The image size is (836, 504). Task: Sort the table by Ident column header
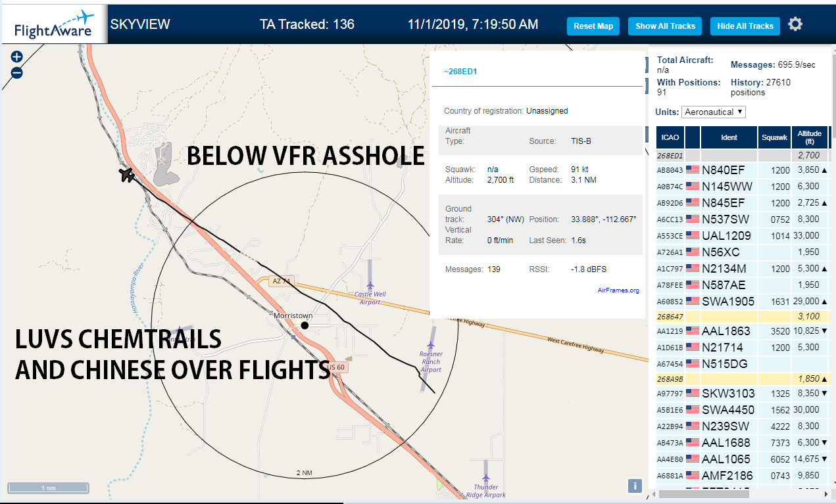pyautogui.click(x=729, y=137)
